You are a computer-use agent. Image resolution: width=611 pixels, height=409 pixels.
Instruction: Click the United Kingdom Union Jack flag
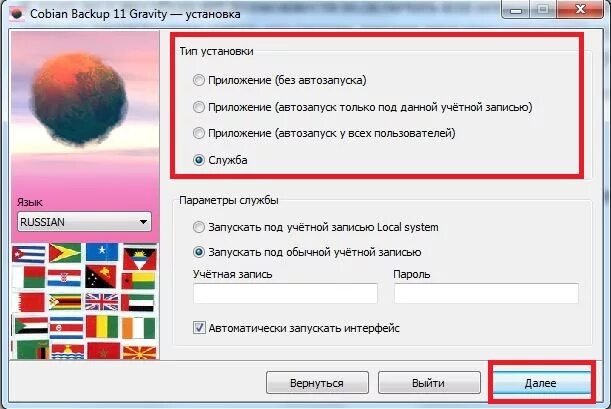[x=102, y=302]
